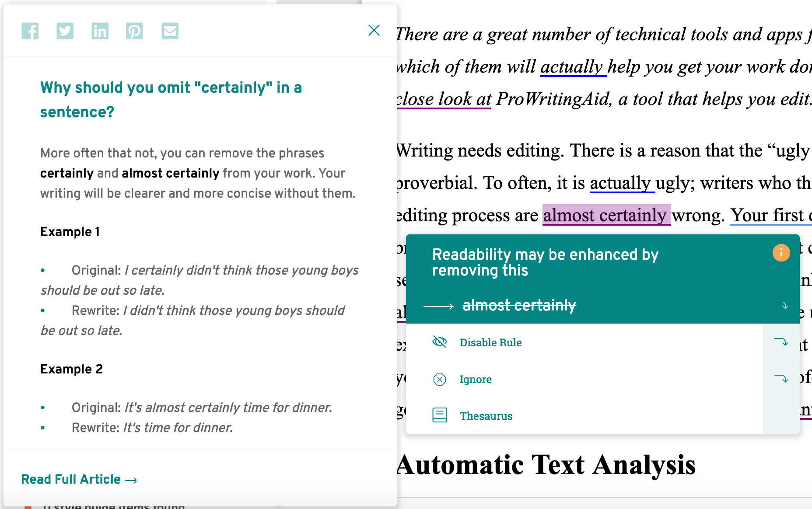
Task: Click the circled X Ignore icon
Action: click(x=440, y=379)
